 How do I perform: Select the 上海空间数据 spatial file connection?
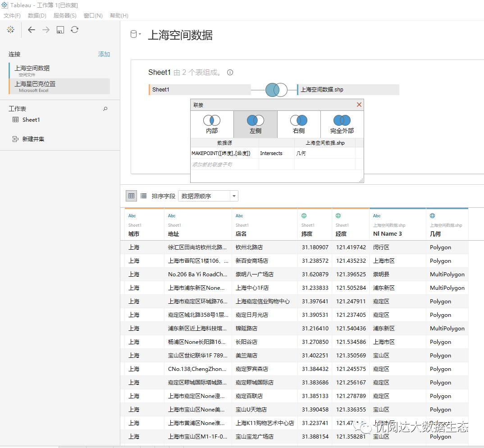tap(59, 70)
